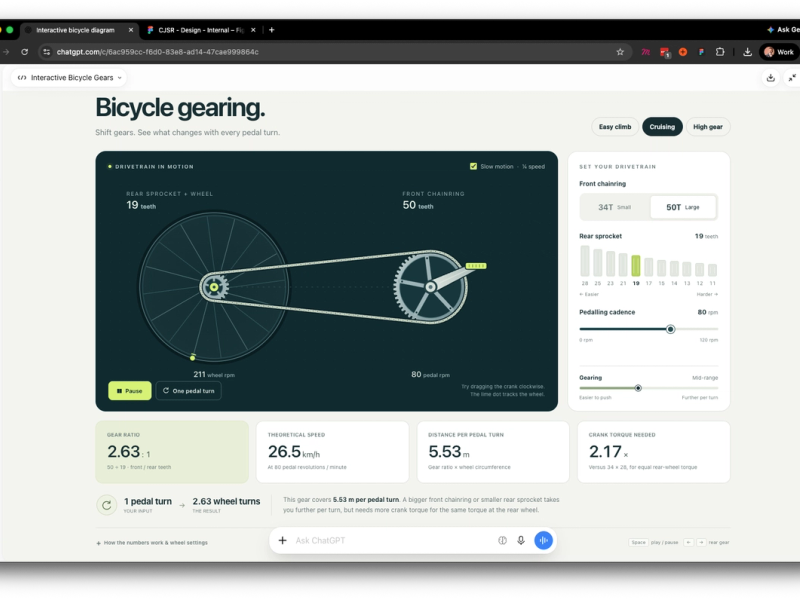Select the 25-tooth rear sprocket bar
Image resolution: width=800 pixels, height=600 pixels.
coord(597,263)
